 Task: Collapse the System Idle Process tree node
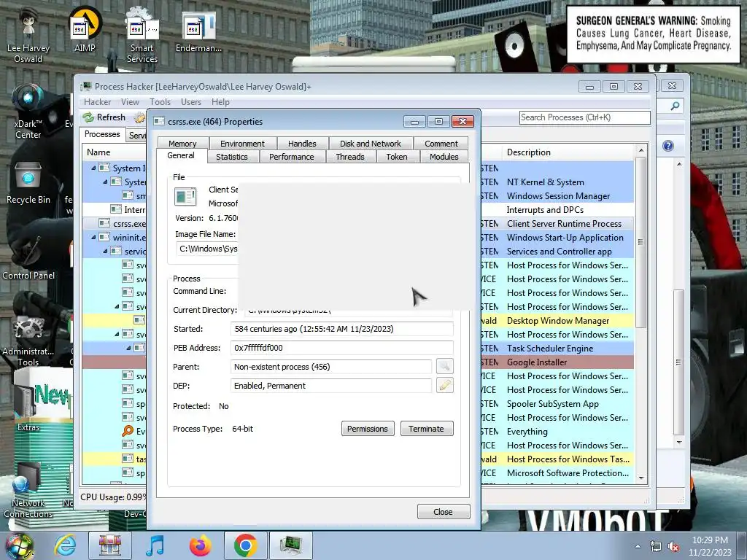pyautogui.click(x=93, y=168)
